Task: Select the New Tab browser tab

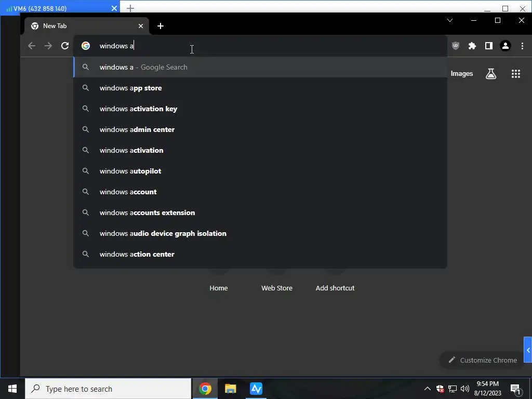Action: tap(87, 26)
